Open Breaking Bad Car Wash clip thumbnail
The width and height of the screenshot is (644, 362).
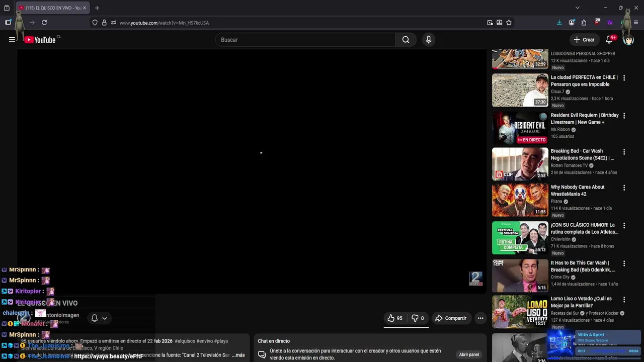tap(520, 164)
